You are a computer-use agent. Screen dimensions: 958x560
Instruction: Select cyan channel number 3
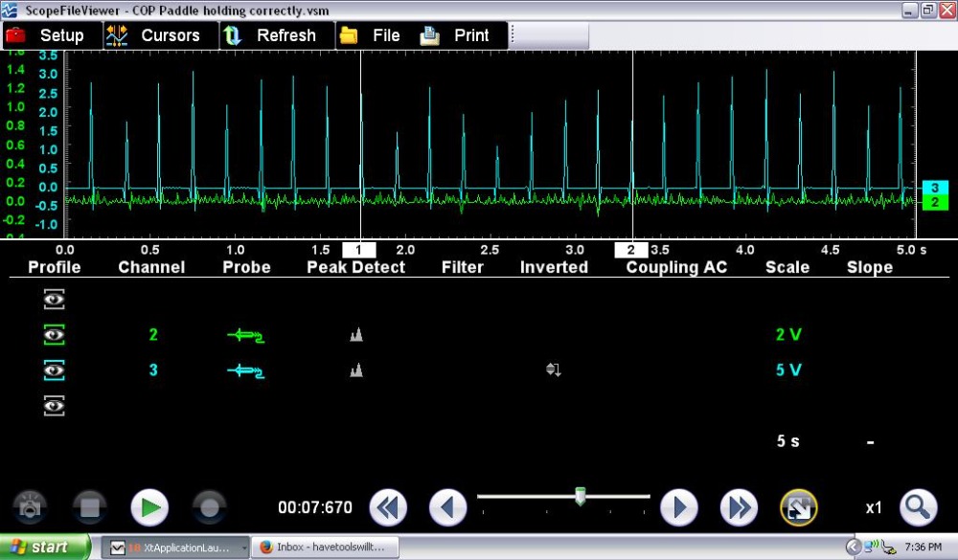153,370
